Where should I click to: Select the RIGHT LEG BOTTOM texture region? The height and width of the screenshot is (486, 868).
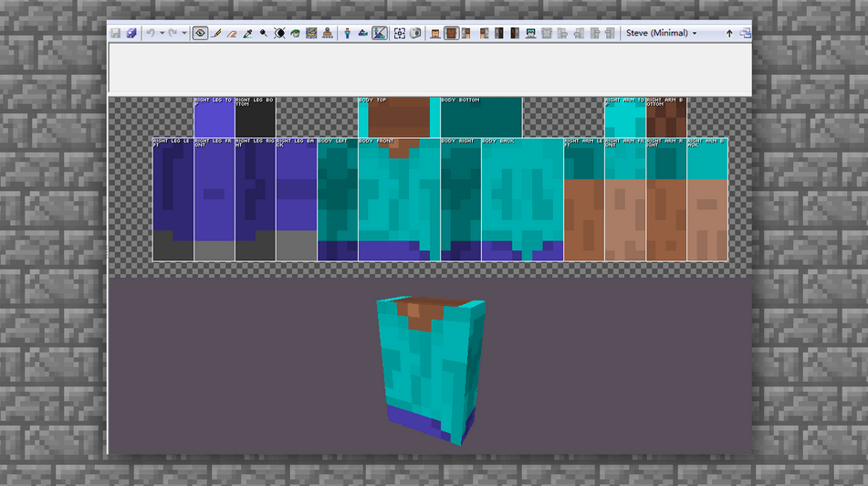click(x=256, y=118)
